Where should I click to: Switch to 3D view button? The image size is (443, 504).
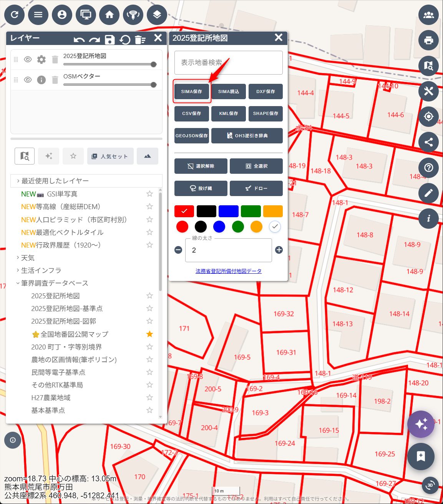click(x=430, y=485)
